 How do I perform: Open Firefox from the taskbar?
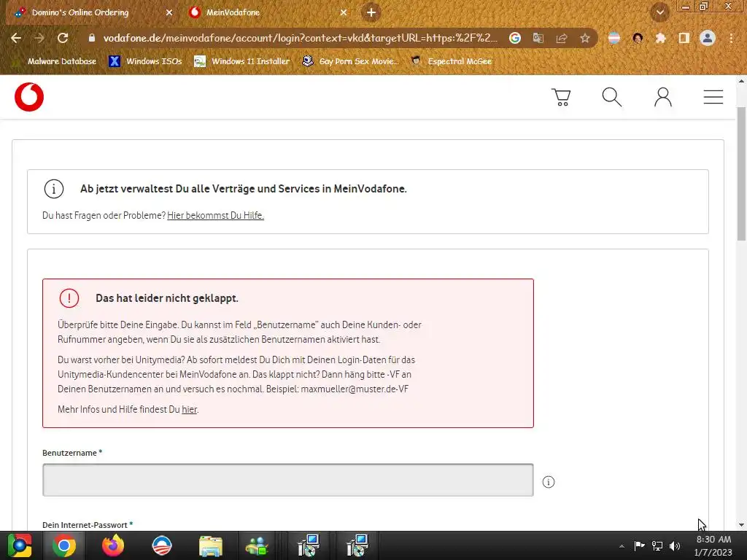[x=113, y=545]
